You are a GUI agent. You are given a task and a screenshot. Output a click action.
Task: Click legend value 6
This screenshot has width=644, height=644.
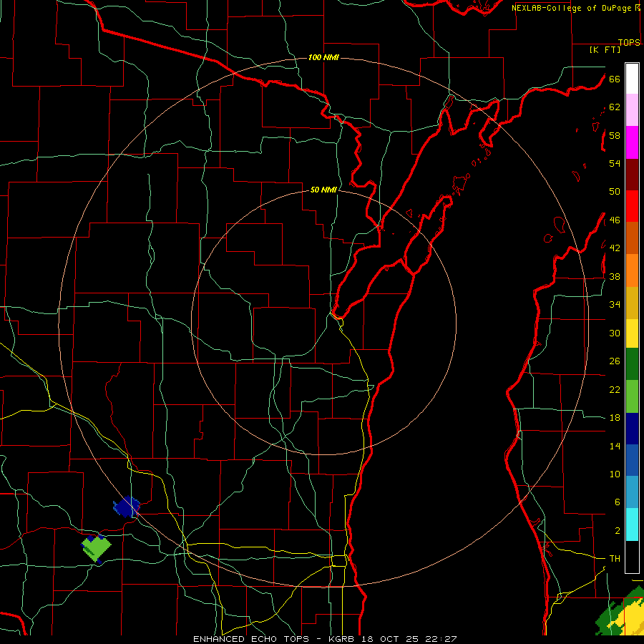(x=618, y=502)
